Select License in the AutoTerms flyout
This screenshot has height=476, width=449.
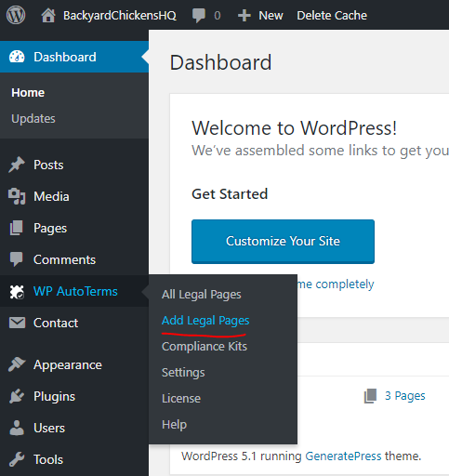[x=181, y=399]
